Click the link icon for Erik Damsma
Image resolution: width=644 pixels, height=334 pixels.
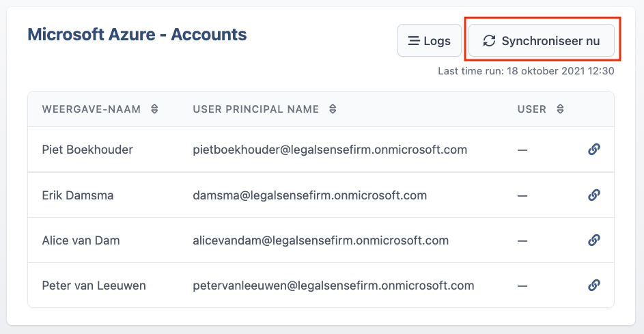click(594, 195)
